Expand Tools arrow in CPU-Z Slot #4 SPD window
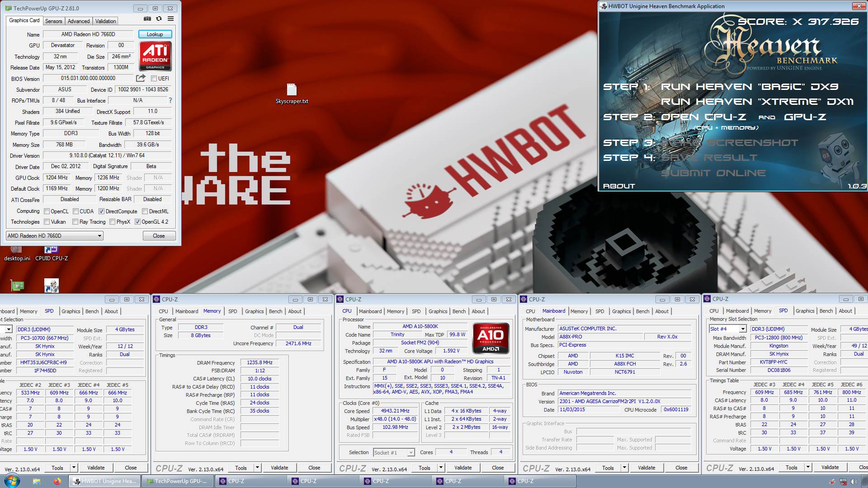The width and height of the screenshot is (868, 488). [x=808, y=467]
